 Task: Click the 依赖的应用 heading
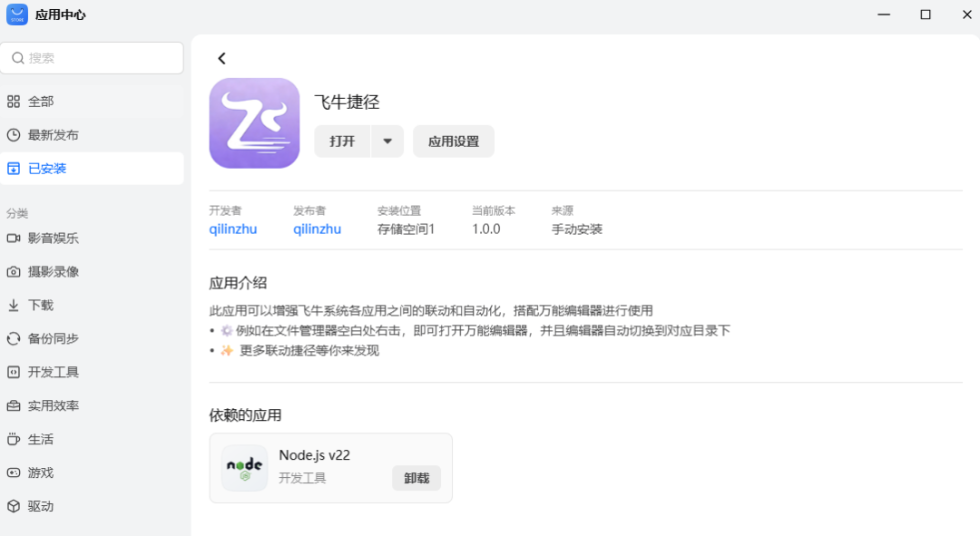pos(245,415)
